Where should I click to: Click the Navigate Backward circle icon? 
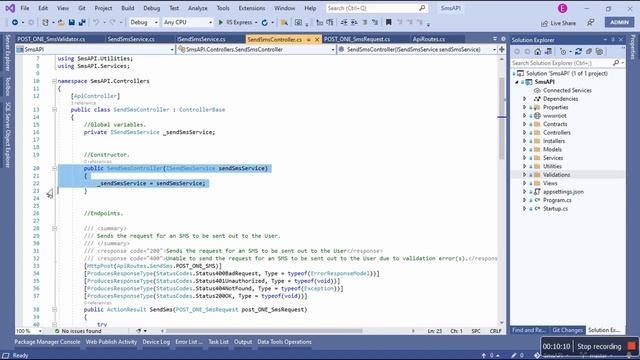pos(15,22)
